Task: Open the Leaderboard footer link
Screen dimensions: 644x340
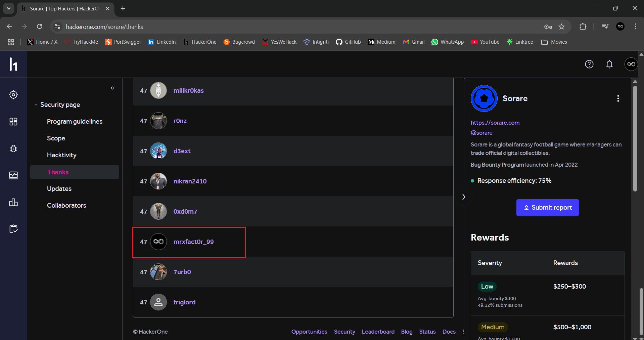Action: click(x=378, y=332)
